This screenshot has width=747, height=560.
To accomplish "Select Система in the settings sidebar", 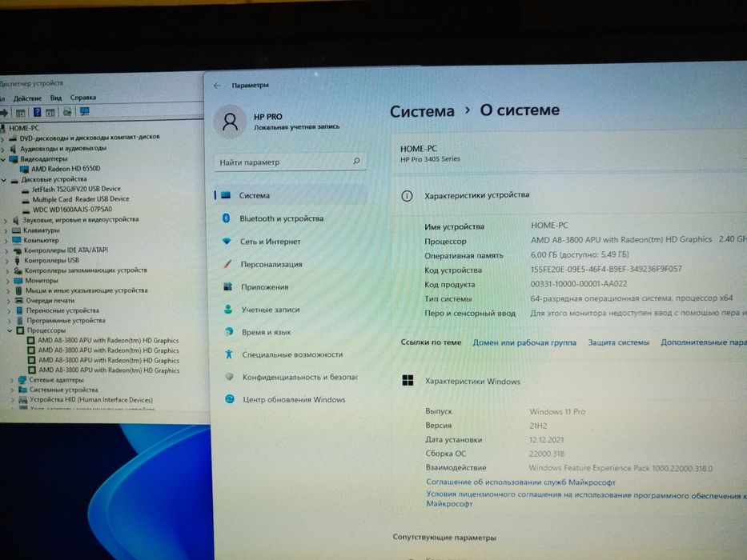I will 291,195.
